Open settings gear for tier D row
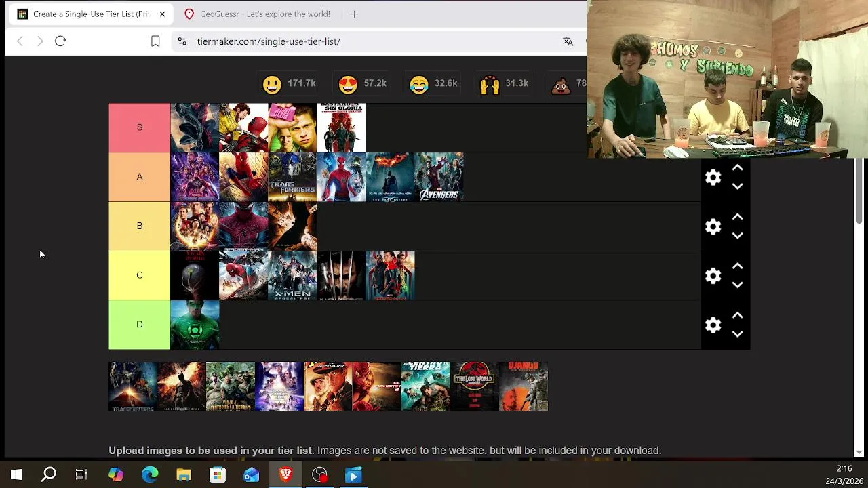This screenshot has height=488, width=868. coord(713,325)
